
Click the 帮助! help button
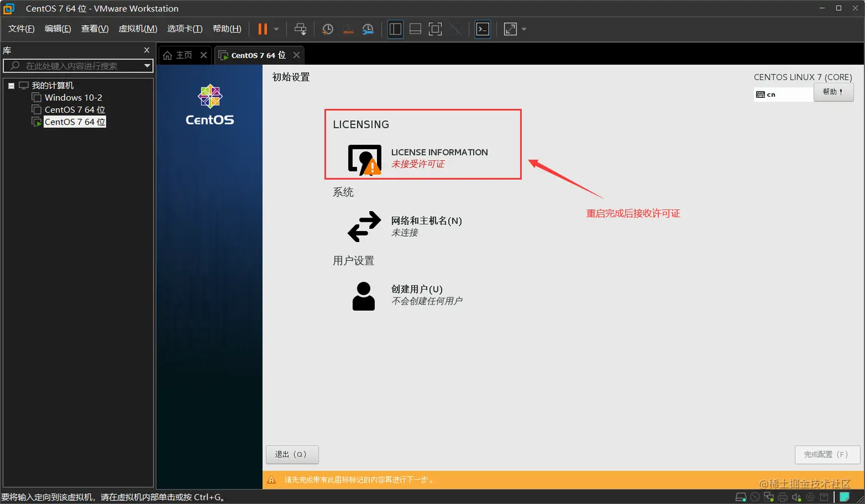[x=834, y=92]
